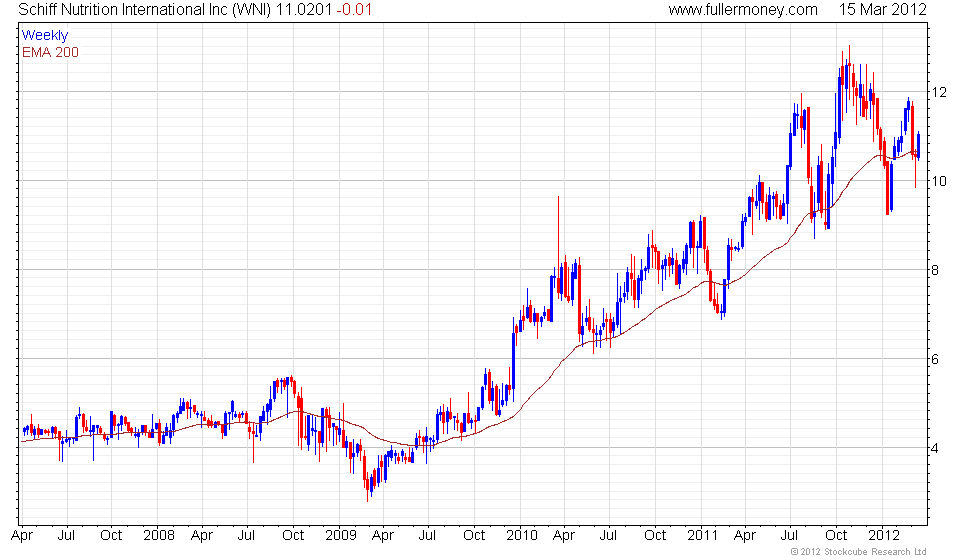980x560 pixels.
Task: Click the x-axis label 2008
Action: (x=159, y=536)
